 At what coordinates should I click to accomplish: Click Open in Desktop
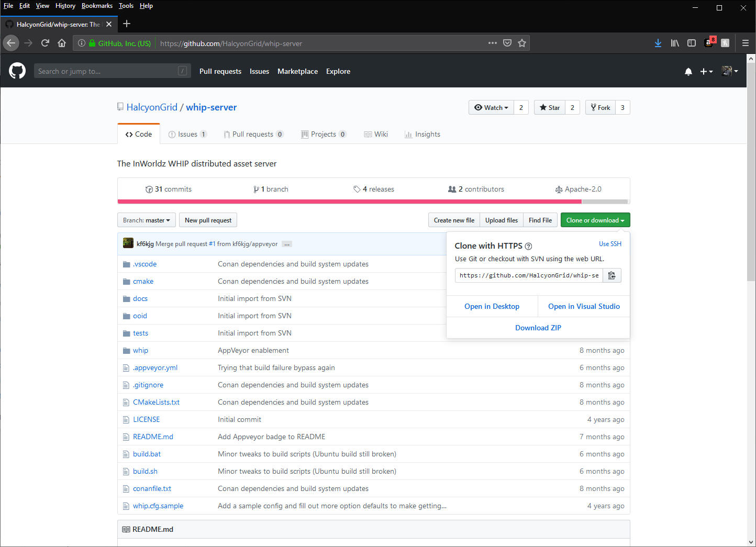pos(492,306)
